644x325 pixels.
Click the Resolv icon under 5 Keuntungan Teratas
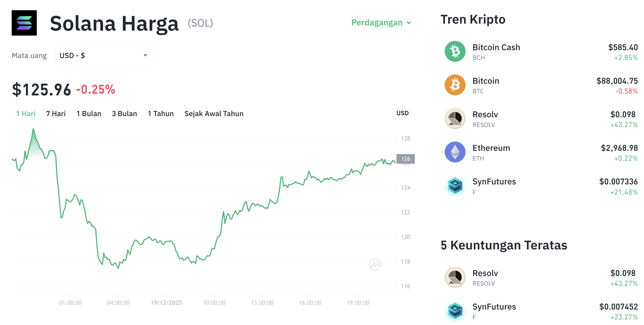tap(455, 277)
